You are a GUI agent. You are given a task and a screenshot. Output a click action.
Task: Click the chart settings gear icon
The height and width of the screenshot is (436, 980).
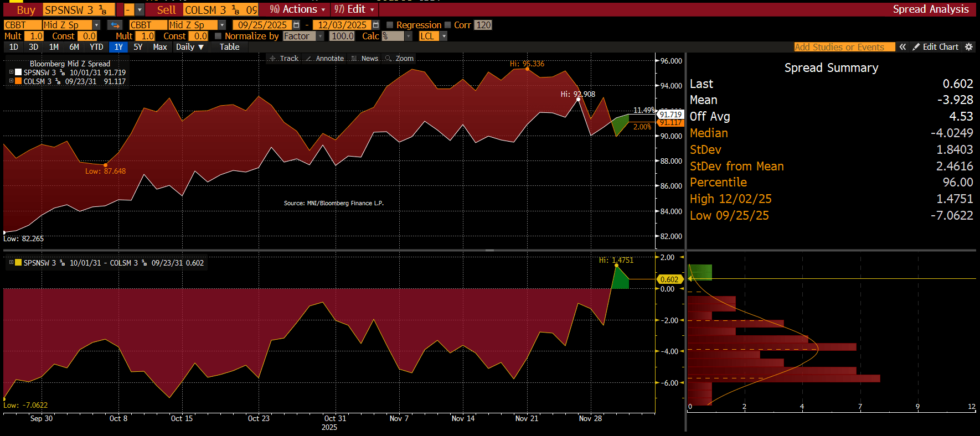(x=969, y=47)
